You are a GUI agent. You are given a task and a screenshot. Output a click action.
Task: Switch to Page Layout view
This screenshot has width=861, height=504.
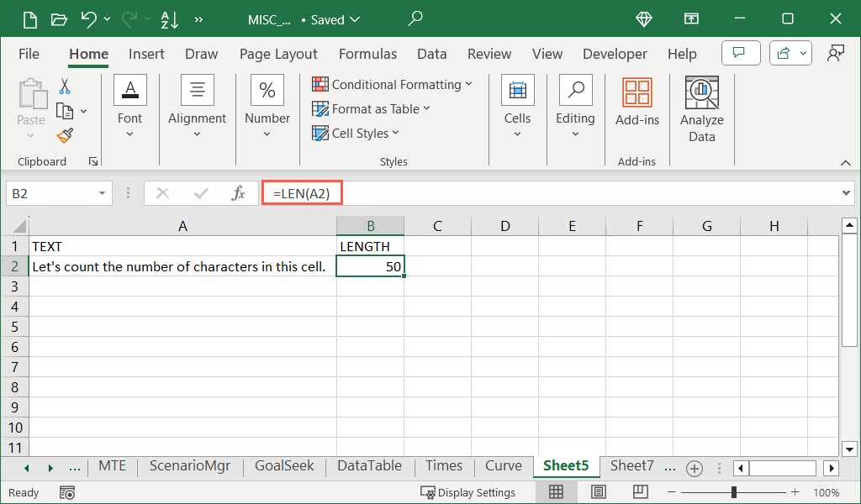[598, 492]
